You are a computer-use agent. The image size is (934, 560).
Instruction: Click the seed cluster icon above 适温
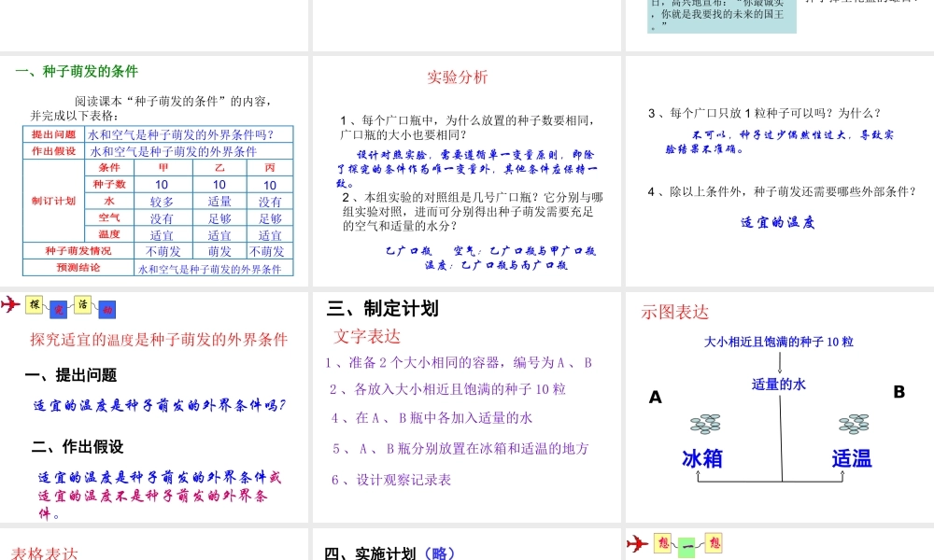tap(854, 424)
